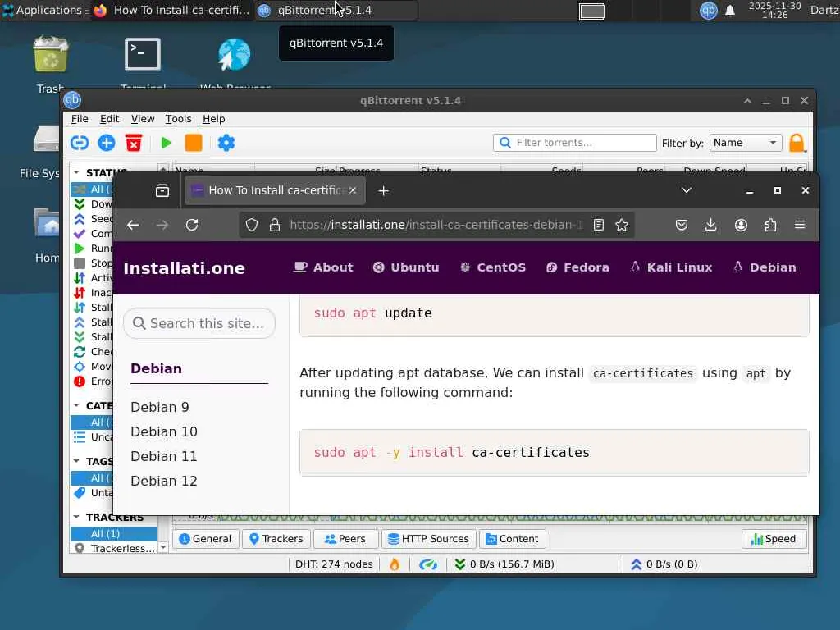The width and height of the screenshot is (840, 630).
Task: Click the Filter torrents search field
Action: click(575, 143)
